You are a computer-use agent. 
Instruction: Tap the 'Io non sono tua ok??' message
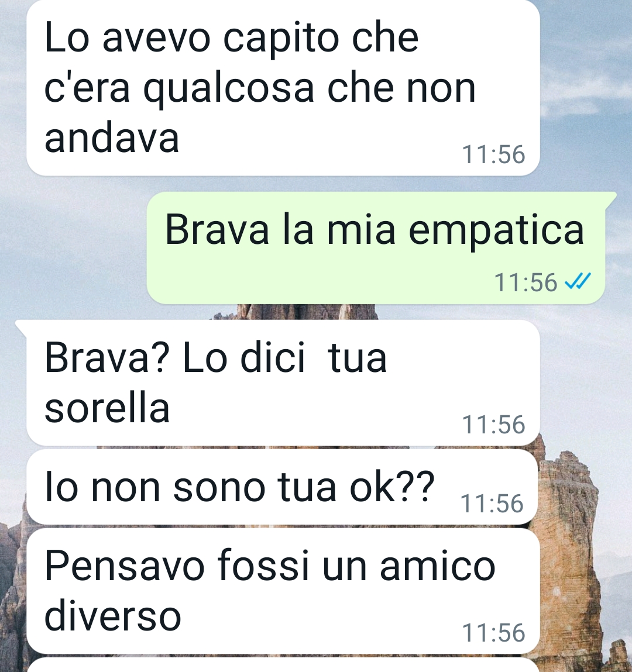pos(282,487)
